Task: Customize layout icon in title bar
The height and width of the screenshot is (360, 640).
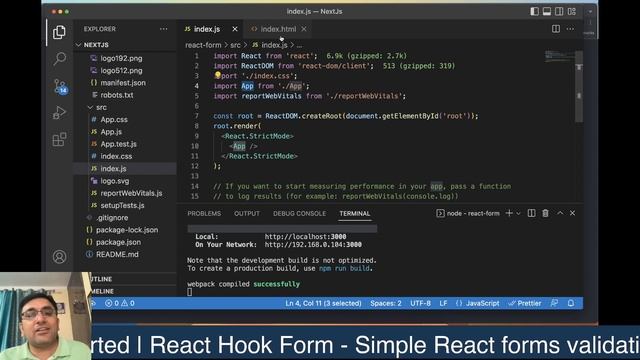Action: click(x=572, y=11)
